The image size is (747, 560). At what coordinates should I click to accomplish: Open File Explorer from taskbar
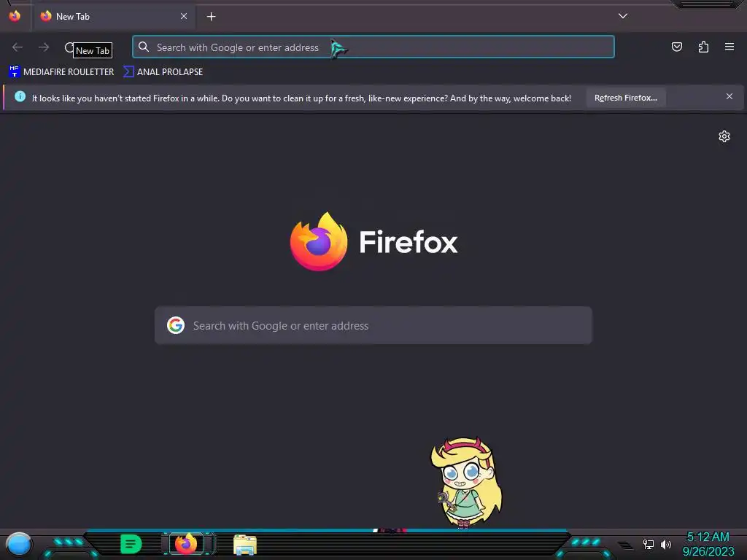tap(245, 545)
